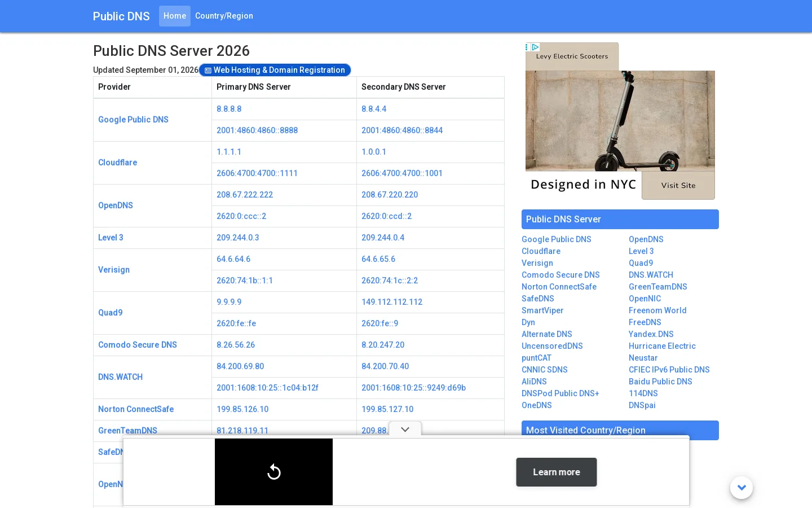Screen dimensions: 812x508
Task: Click the 8.8.4.4 secondary DNS address
Action: pos(374,109)
